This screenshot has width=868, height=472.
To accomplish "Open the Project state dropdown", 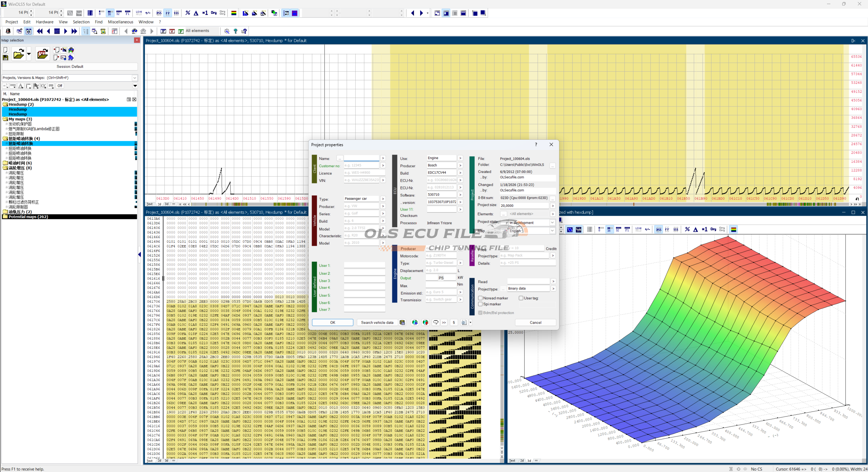I will 552,223.
